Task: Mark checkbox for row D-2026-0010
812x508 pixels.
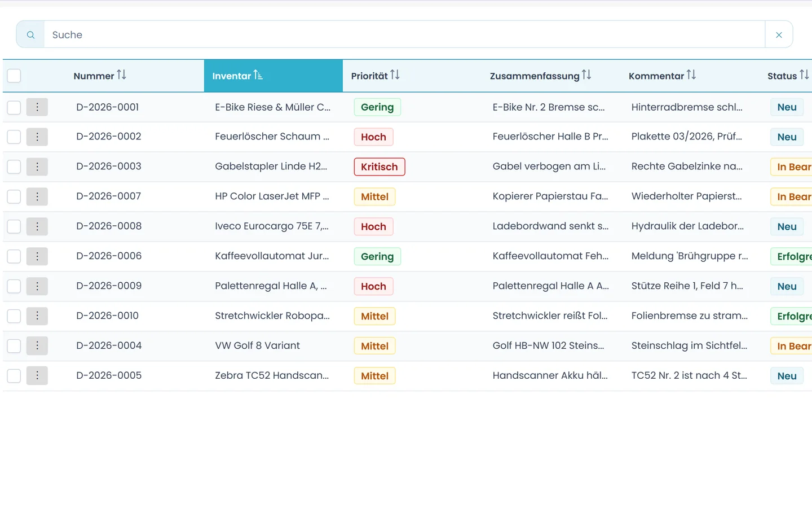Action: click(14, 316)
